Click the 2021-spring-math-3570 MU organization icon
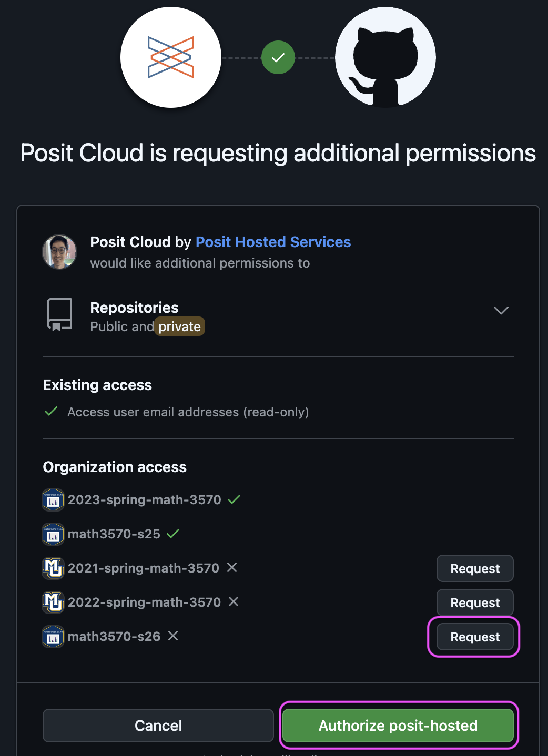 [53, 568]
